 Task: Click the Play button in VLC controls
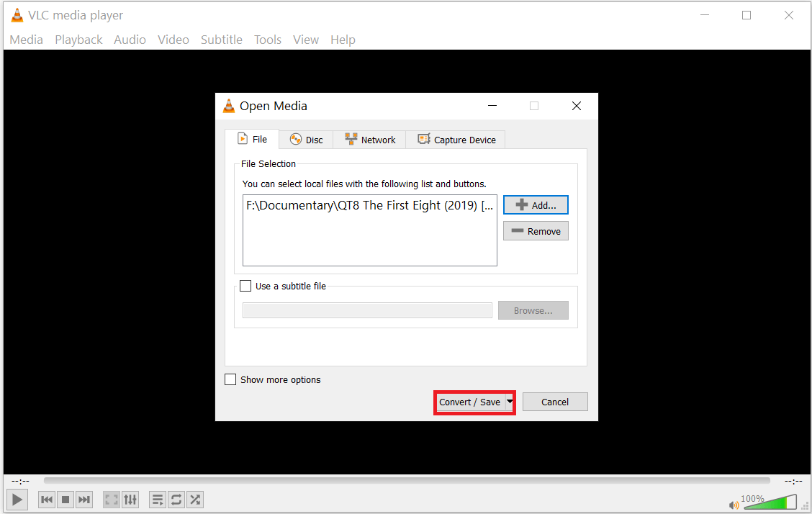click(17, 500)
